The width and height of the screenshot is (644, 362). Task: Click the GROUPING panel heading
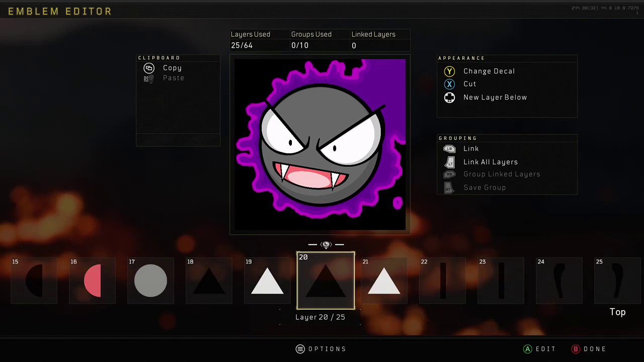tap(458, 138)
